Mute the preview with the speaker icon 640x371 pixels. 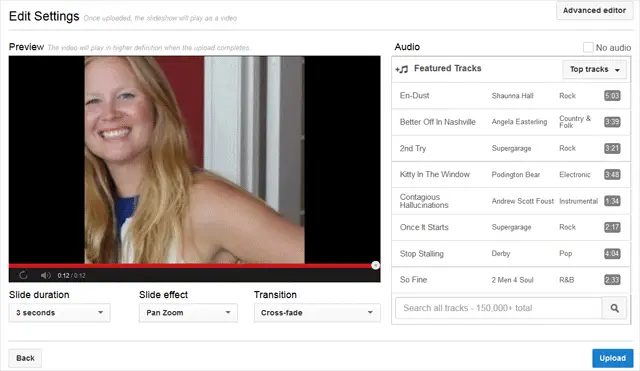coord(45,275)
